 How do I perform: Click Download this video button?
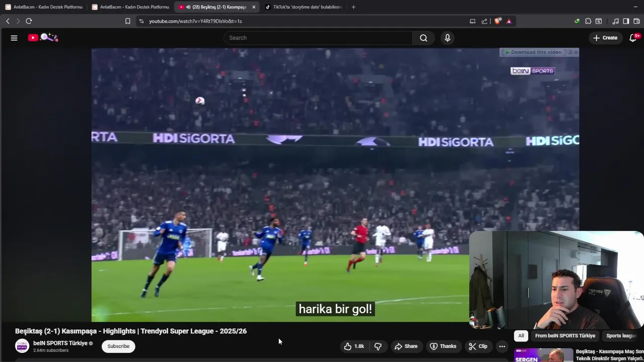(533, 52)
